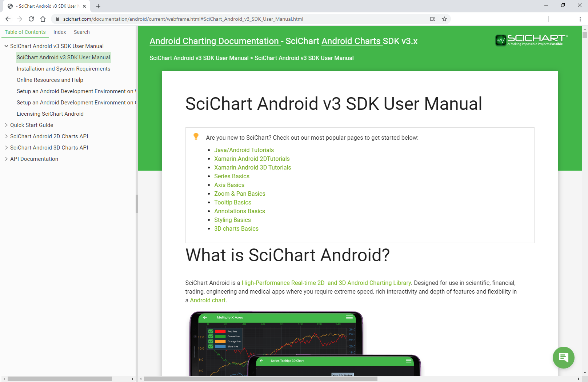Expand the Quick Start Guide node
Viewport: 588px width, 382px height.
coord(6,125)
